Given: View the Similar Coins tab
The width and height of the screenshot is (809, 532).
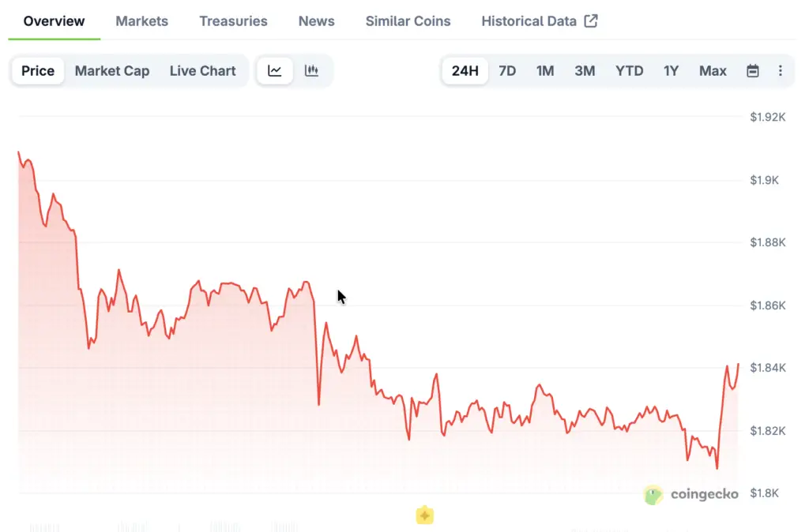Looking at the screenshot, I should (408, 21).
